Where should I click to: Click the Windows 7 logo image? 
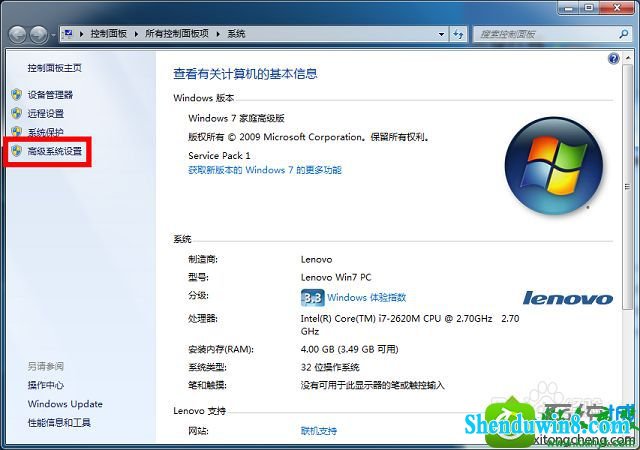(554, 166)
